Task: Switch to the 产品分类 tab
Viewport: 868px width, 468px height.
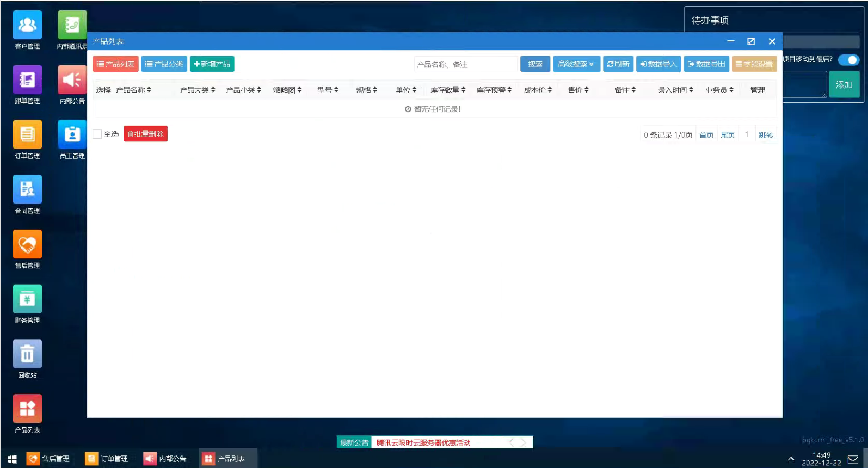Action: 164,64
